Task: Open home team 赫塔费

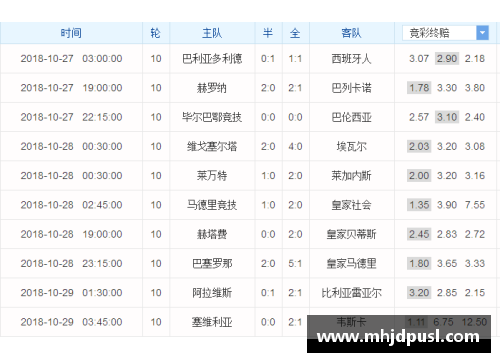Action: tap(212, 234)
